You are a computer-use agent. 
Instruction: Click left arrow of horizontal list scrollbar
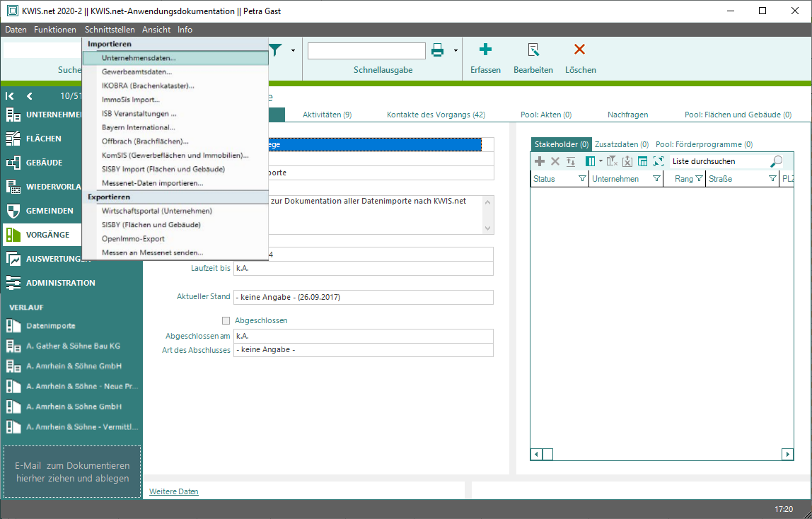[x=536, y=455]
